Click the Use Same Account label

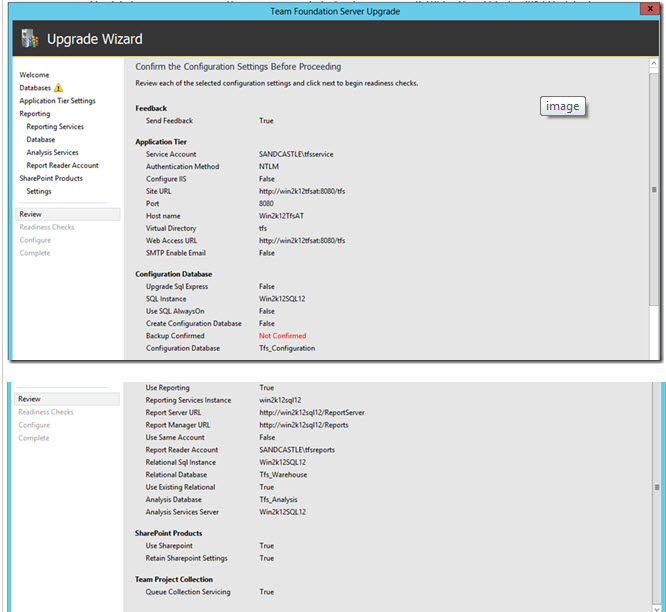coord(175,437)
